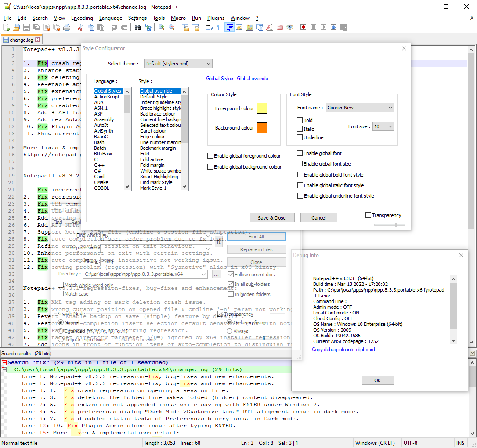
Task: Expand the Directory combo box in Find dialog
Action: coord(204,274)
